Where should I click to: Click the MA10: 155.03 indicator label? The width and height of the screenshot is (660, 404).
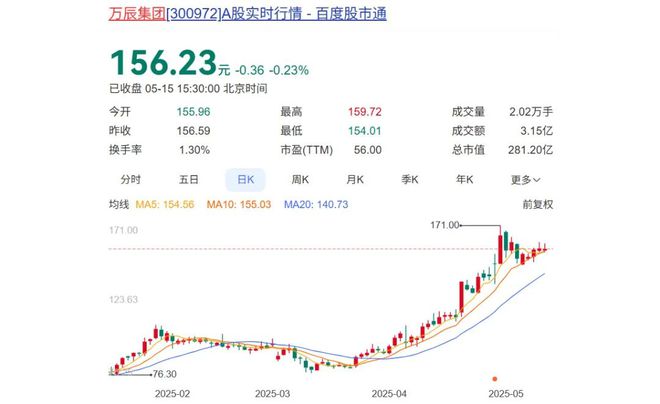click(239, 205)
